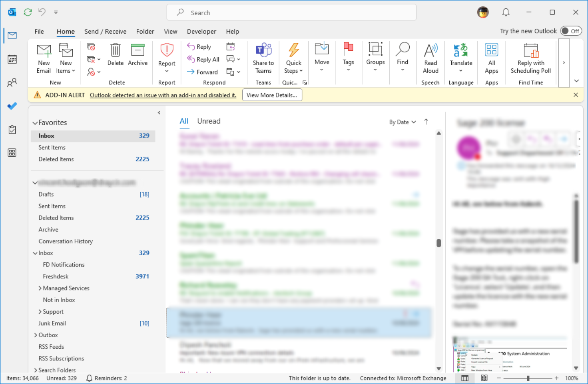Image resolution: width=588 pixels, height=384 pixels.
Task: Expand the Outbox folder
Action: (36, 335)
